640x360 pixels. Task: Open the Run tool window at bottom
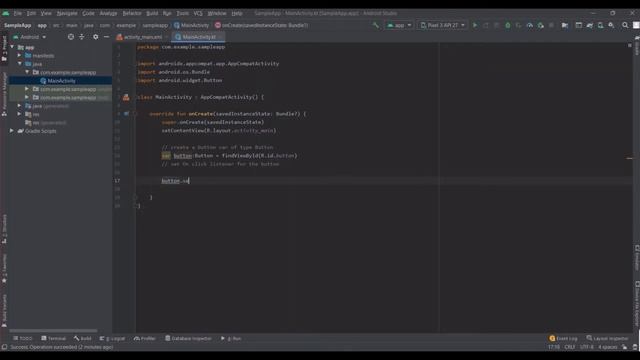coord(231,338)
